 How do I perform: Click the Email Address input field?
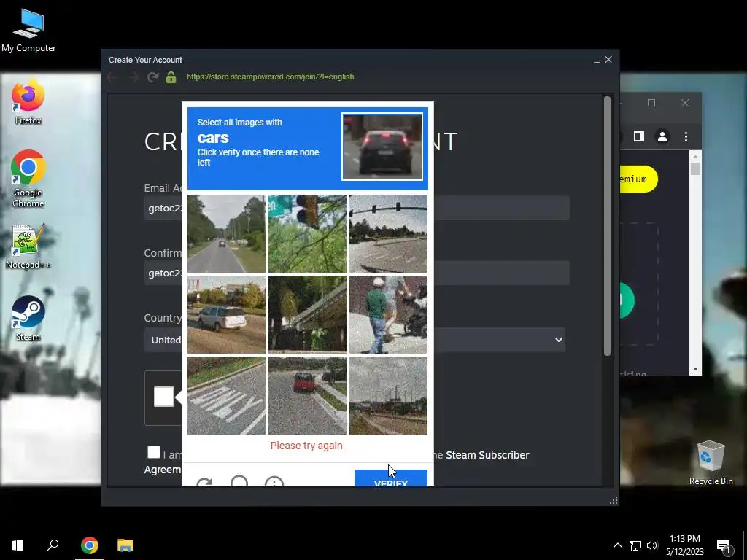pyautogui.click(x=357, y=208)
